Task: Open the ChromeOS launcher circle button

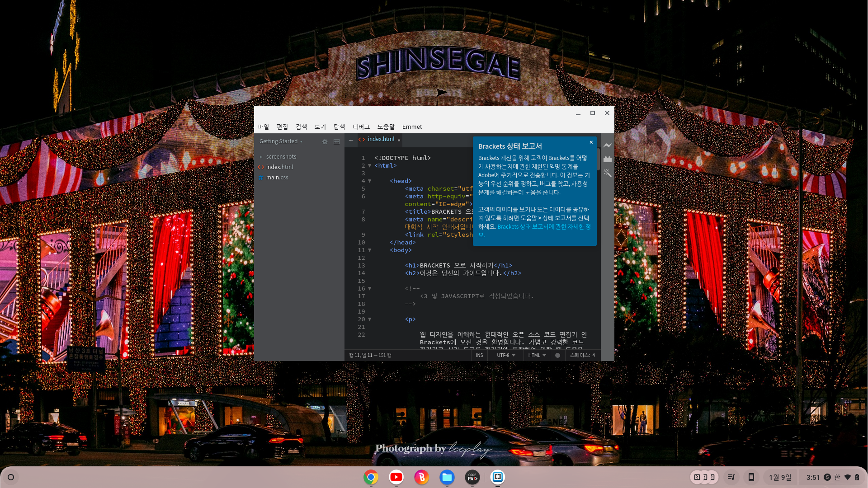Action: [11, 477]
